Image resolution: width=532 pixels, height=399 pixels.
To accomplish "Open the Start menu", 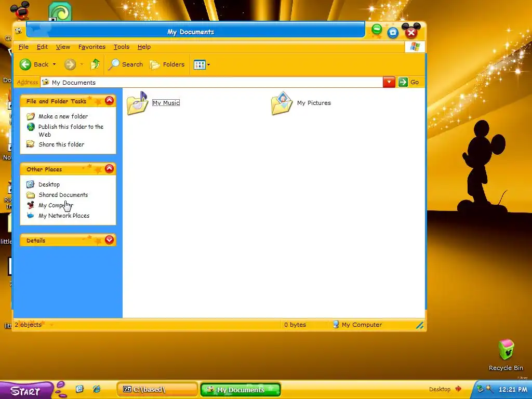I will pos(26,391).
